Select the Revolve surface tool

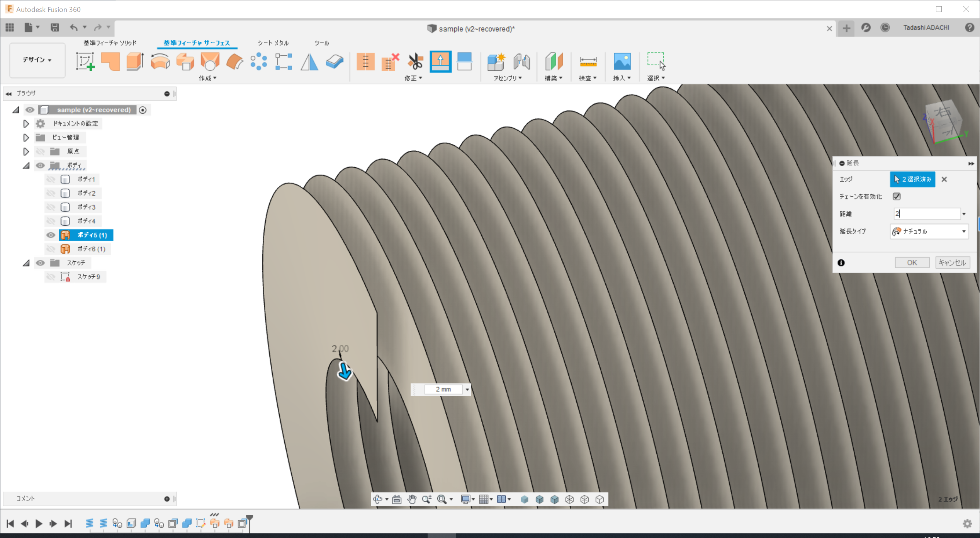[x=160, y=61]
